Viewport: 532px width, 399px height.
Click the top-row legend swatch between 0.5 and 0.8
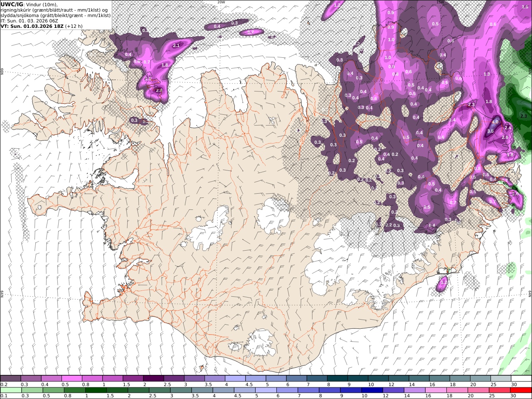[x=71, y=378]
